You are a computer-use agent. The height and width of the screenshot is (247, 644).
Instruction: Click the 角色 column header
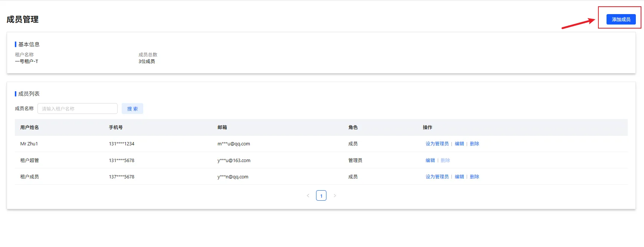(353, 128)
